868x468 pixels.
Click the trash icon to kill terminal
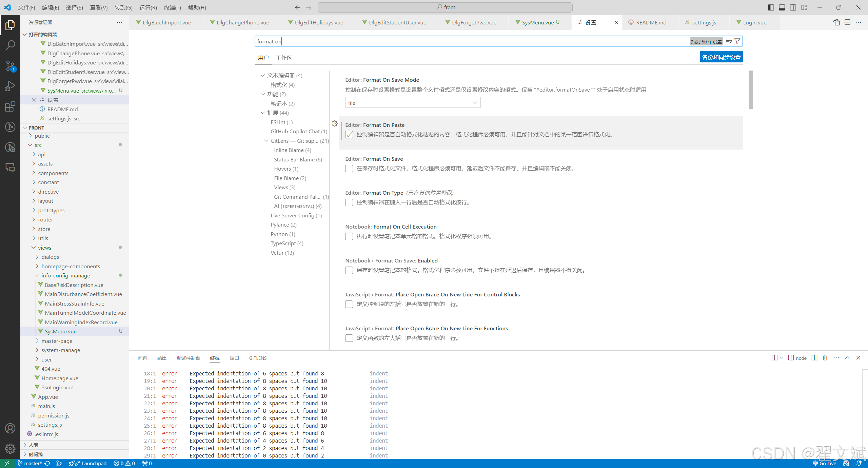(825, 358)
